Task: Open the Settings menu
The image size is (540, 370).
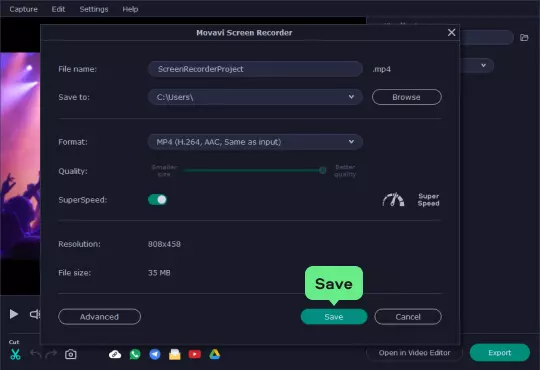Action: click(x=94, y=9)
